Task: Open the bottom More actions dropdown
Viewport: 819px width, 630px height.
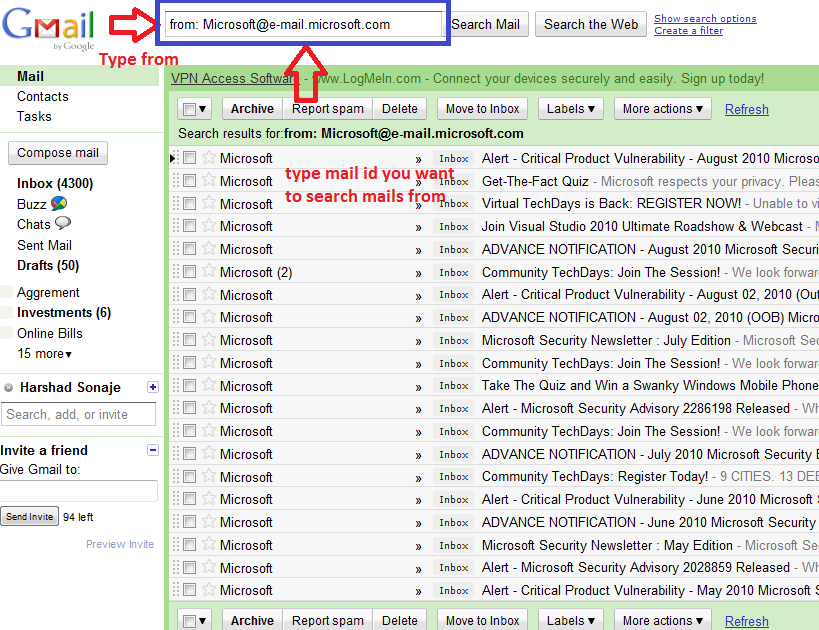Action: [662, 621]
